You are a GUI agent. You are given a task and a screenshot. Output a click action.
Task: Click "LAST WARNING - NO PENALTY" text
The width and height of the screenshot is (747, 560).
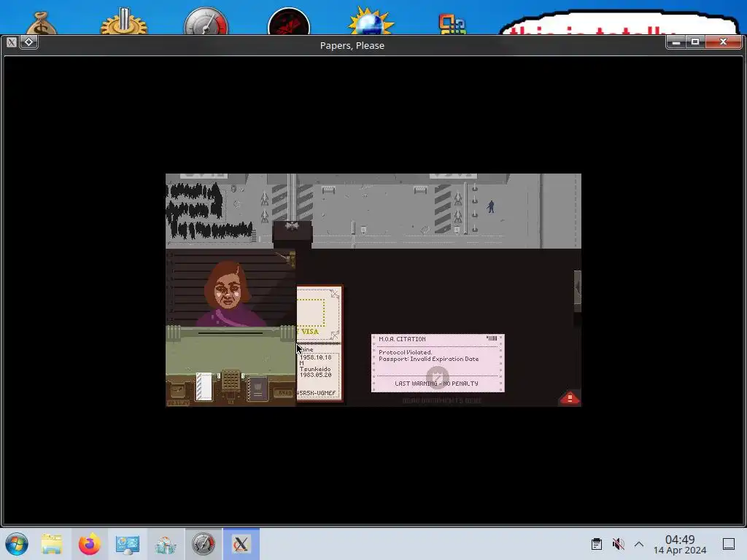tap(436, 384)
